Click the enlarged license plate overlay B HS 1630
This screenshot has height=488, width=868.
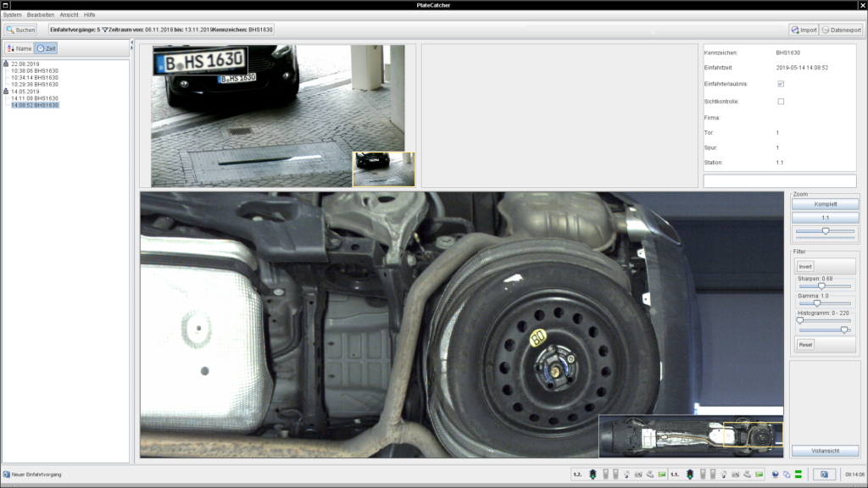(200, 61)
